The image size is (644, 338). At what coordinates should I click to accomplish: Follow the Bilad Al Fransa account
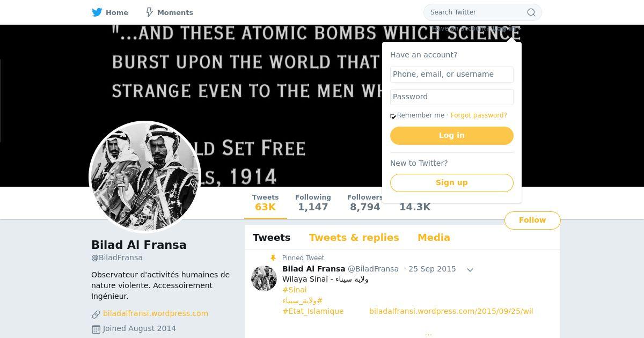click(532, 221)
